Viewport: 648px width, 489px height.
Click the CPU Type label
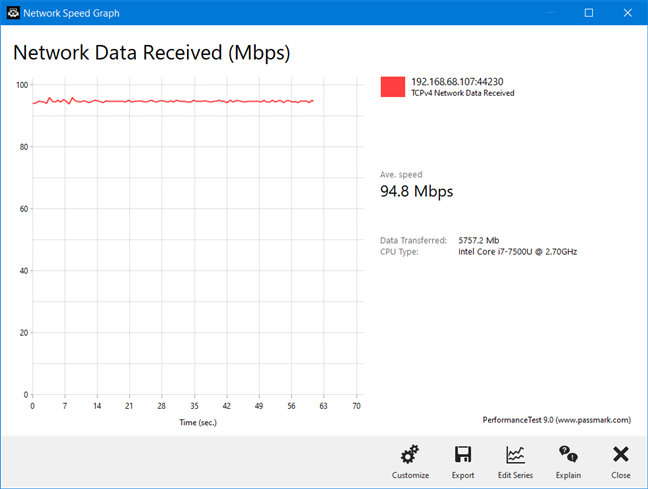pos(399,252)
